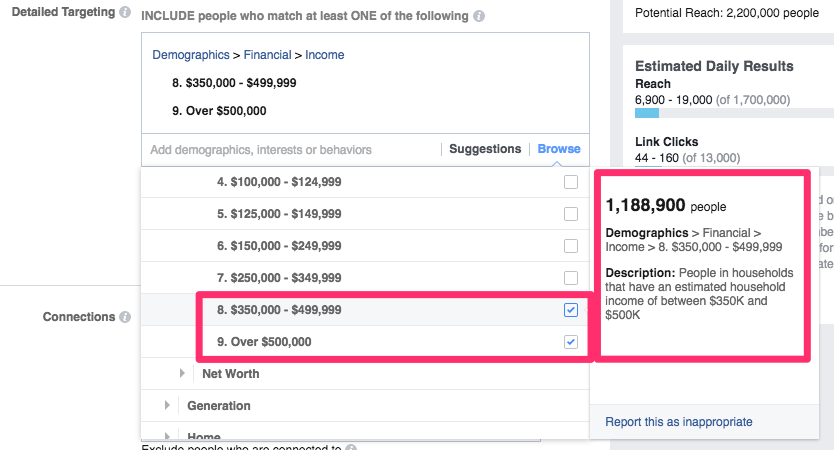Click "Report this as inappropriate" link
Image resolution: width=834 pixels, height=450 pixels.
(x=679, y=422)
